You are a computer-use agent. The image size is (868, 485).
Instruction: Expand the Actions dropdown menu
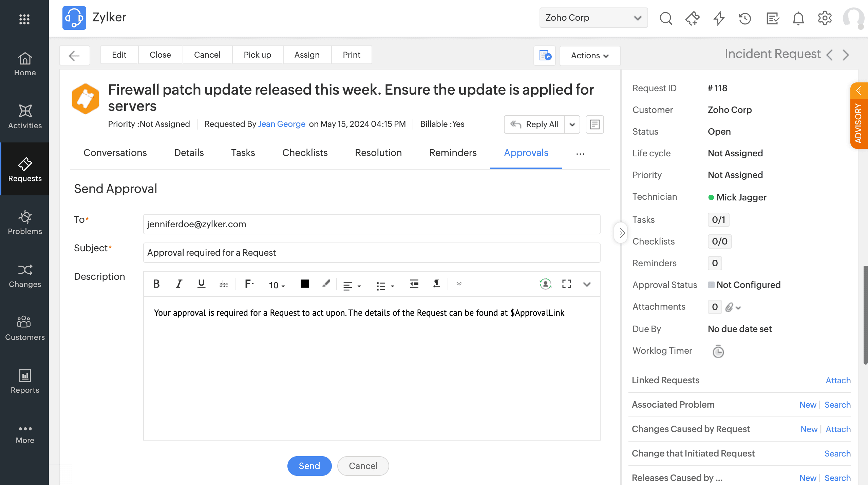click(x=590, y=56)
